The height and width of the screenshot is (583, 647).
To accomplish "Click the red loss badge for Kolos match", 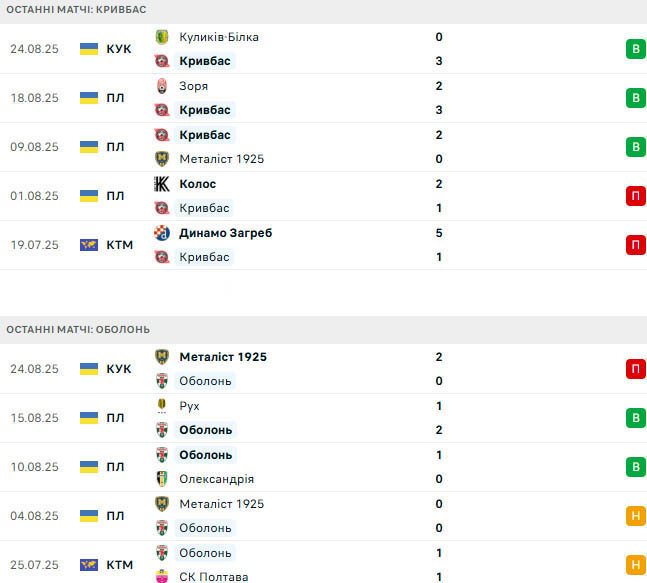I will 634,196.
